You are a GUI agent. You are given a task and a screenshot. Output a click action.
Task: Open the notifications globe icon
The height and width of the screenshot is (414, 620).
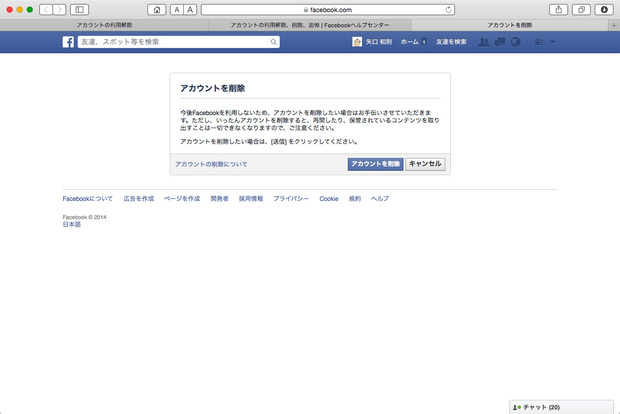(x=516, y=43)
